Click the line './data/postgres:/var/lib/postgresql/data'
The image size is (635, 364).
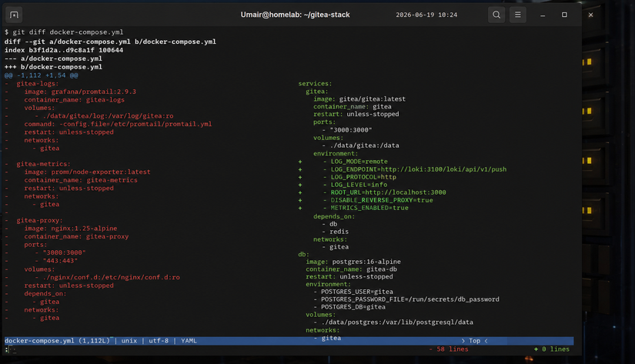coord(397,322)
